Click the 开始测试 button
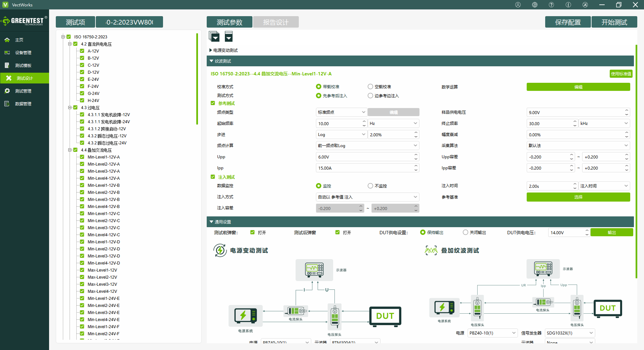The width and height of the screenshot is (644, 350). [614, 22]
